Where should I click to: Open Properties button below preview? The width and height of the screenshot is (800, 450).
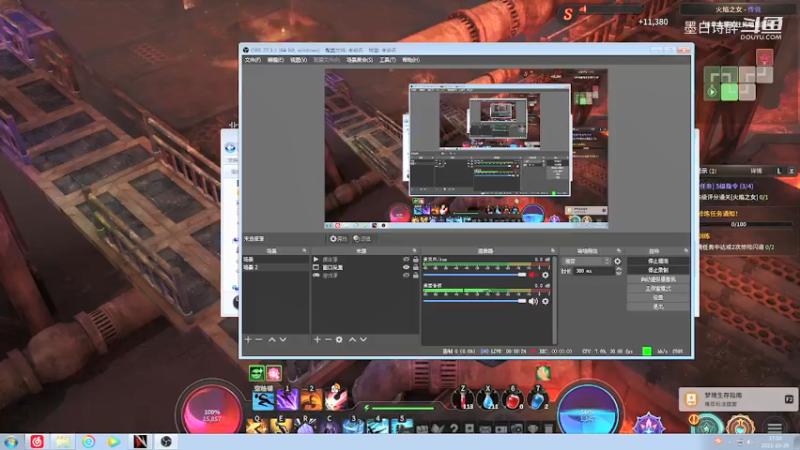pyautogui.click(x=338, y=239)
